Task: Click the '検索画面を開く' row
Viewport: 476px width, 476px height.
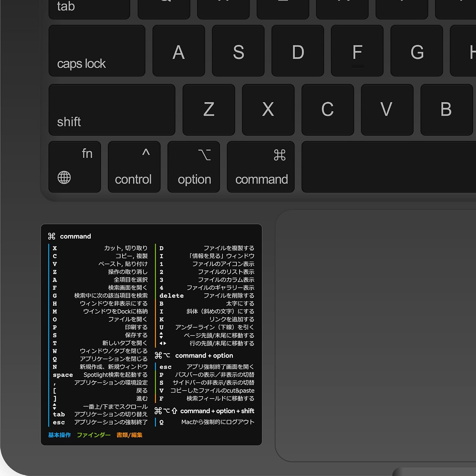Action: [100, 288]
